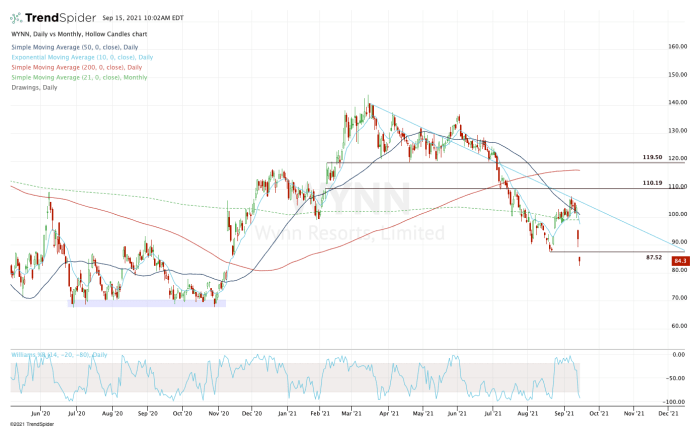This screenshot has width=700, height=429.
Task: Click the 160.00 price axis label
Action: click(681, 47)
